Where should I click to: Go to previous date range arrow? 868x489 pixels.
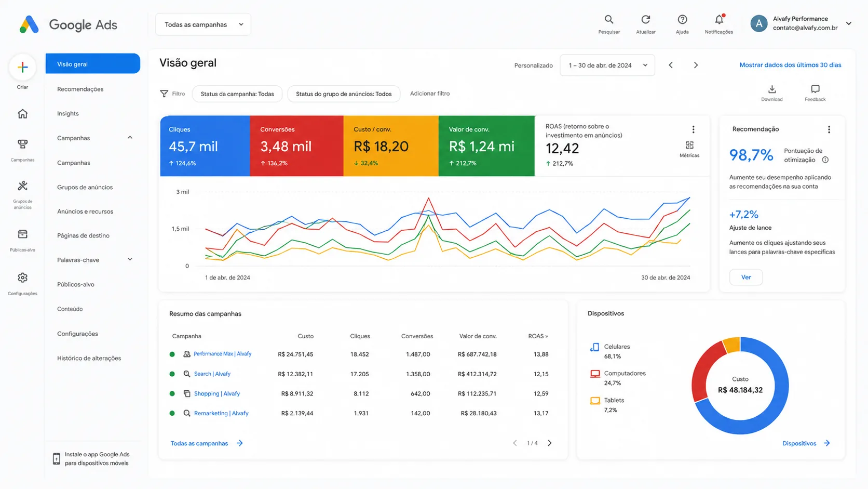tap(671, 65)
